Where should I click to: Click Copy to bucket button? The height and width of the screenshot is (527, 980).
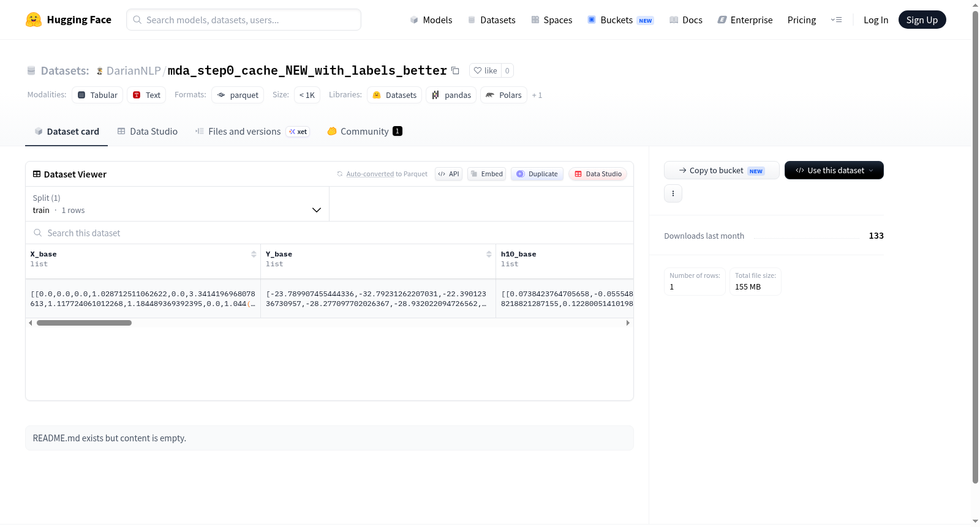tap(722, 170)
